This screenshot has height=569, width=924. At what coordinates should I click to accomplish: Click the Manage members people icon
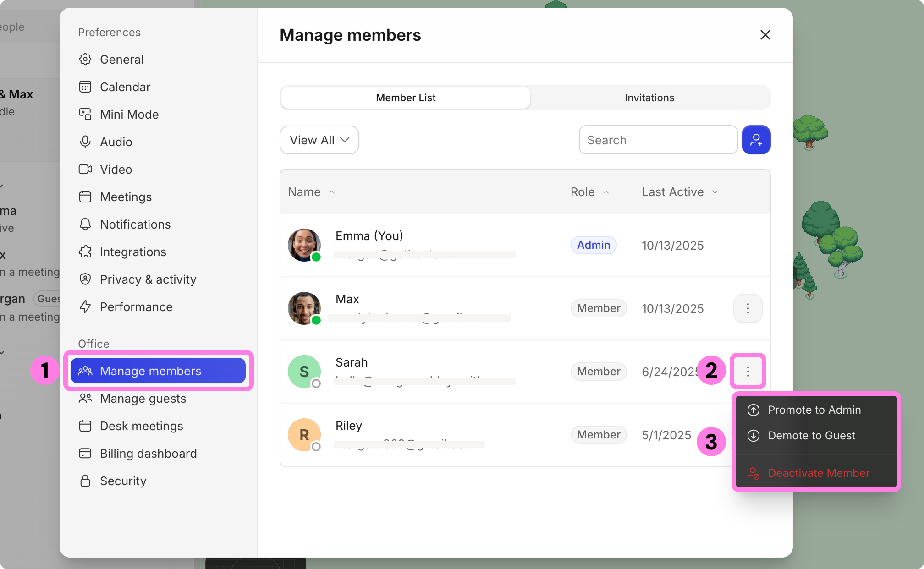point(85,371)
